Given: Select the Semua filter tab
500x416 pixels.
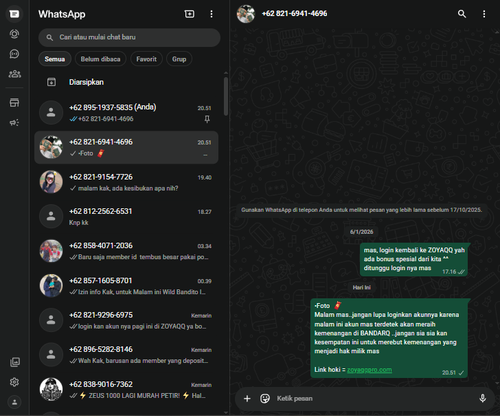Looking at the screenshot, I should (x=55, y=59).
